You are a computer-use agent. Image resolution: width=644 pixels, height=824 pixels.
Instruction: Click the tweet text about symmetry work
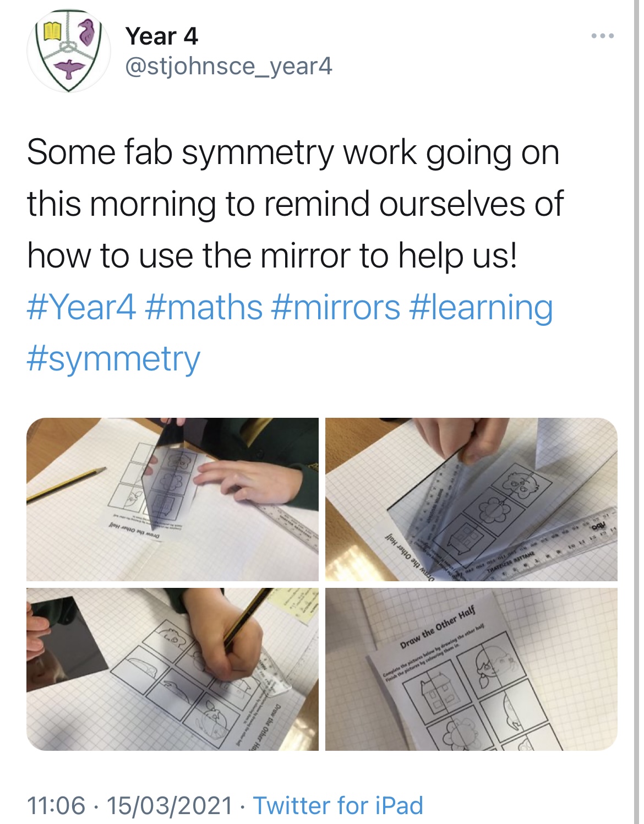[x=296, y=204]
